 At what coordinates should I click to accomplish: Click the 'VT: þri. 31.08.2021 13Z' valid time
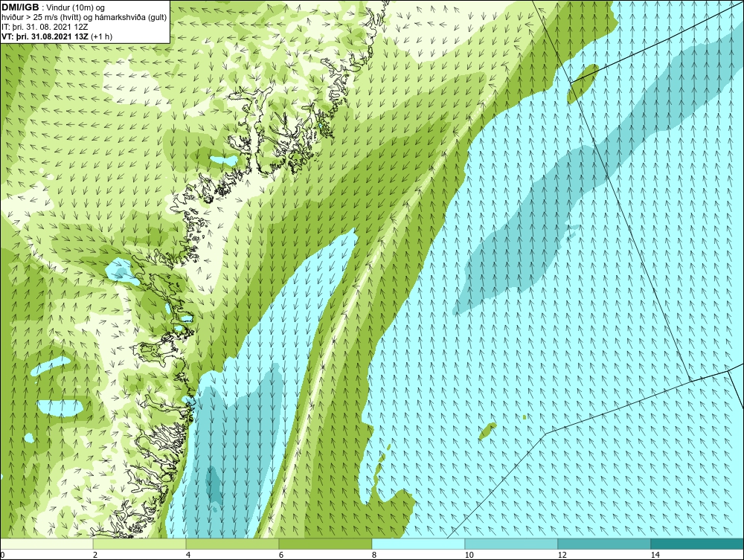coord(45,36)
